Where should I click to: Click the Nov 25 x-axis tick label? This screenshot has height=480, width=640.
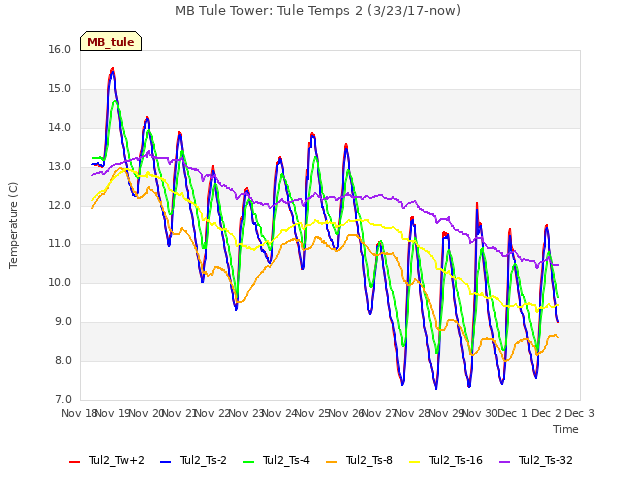[313, 413]
